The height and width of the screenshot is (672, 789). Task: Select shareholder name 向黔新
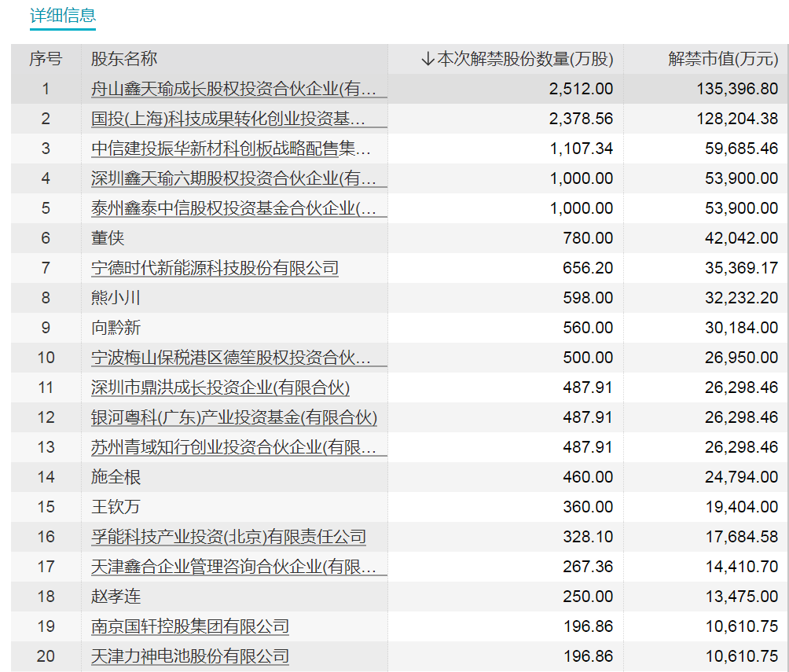(x=116, y=328)
